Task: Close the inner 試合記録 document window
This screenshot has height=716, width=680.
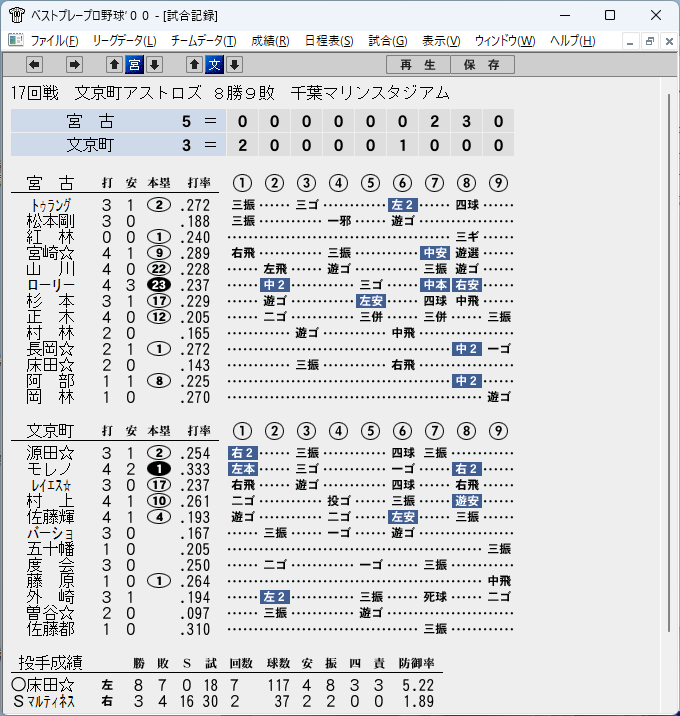Action: click(669, 42)
